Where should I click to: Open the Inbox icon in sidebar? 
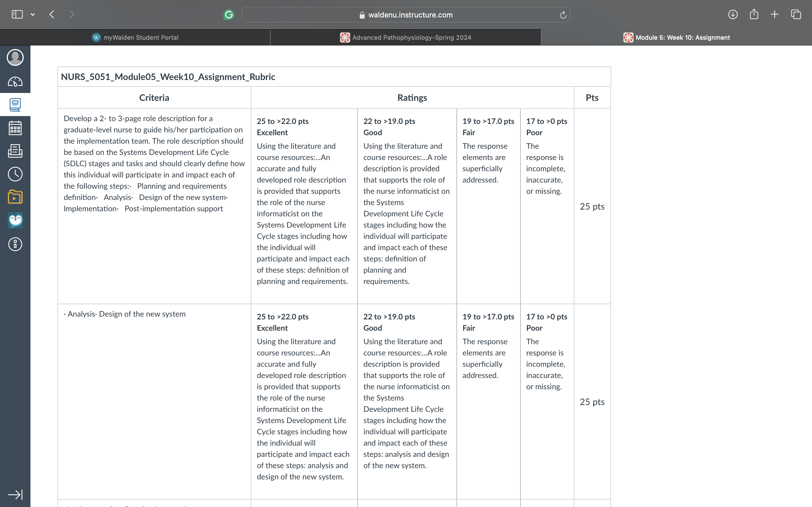point(15,151)
